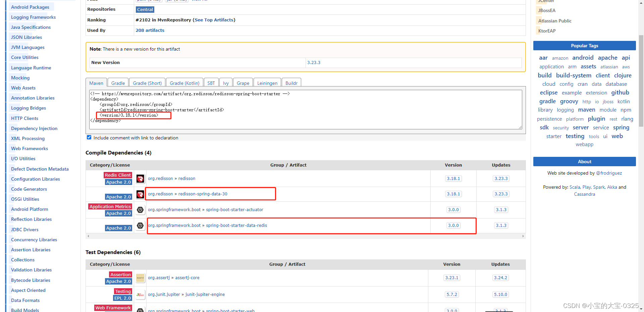Click the Assertion category tag
Image resolution: width=644 pixels, height=312 pixels.
[120, 274]
